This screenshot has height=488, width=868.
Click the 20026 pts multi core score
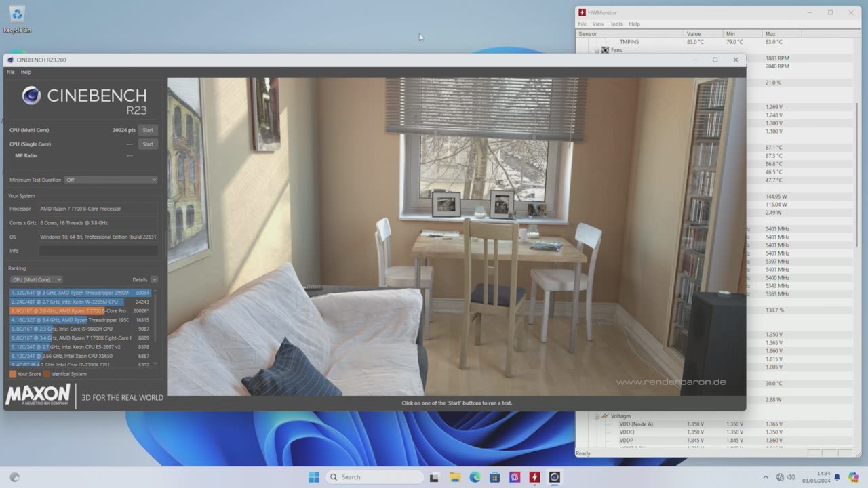(x=124, y=130)
